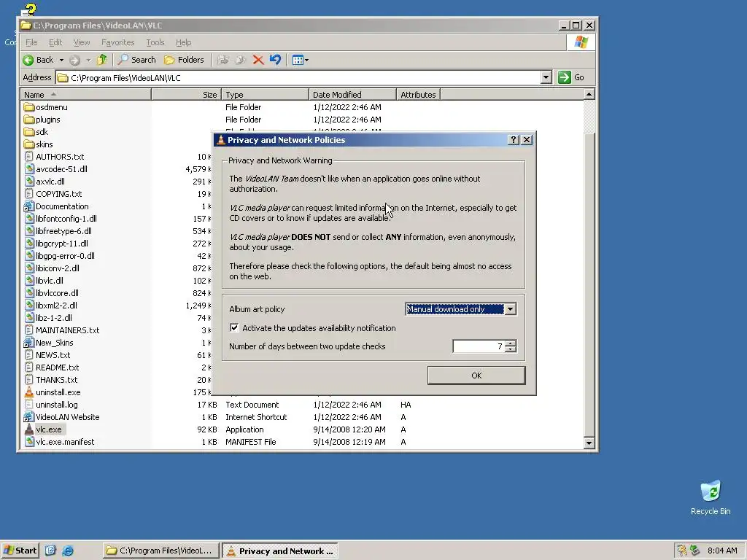Select the osdmenu folder icon
Screen dimensions: 747x560
point(29,107)
